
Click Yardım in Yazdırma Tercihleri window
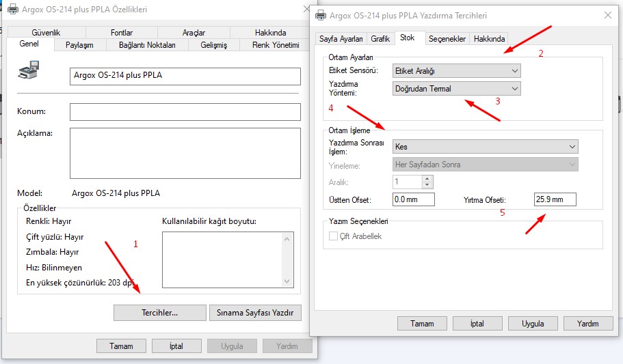[588, 324]
